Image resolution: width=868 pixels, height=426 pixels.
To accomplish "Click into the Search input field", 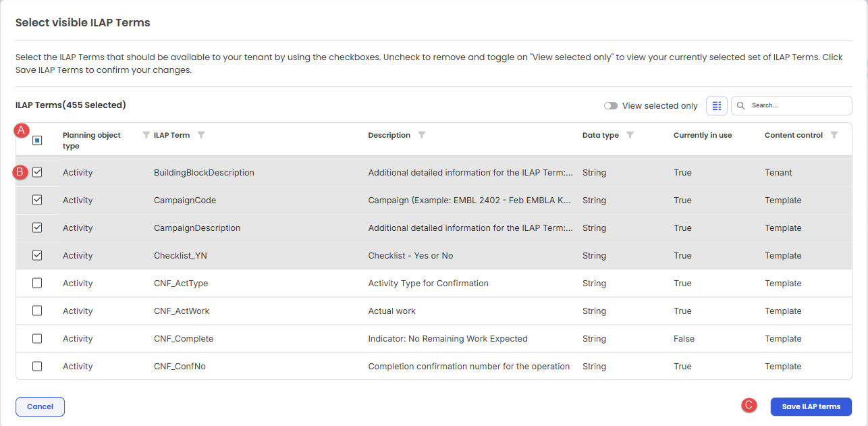I will 798,106.
